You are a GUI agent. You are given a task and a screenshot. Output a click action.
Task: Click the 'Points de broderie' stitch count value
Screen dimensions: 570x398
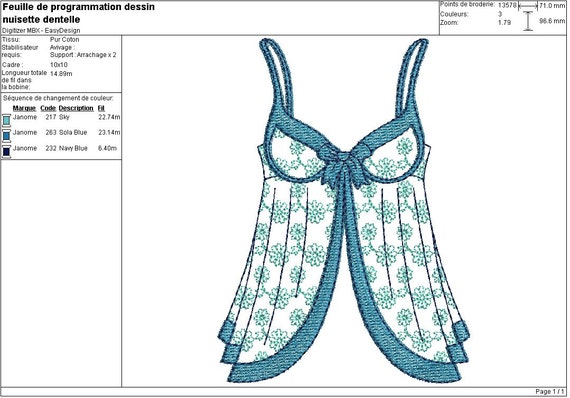pyautogui.click(x=507, y=5)
